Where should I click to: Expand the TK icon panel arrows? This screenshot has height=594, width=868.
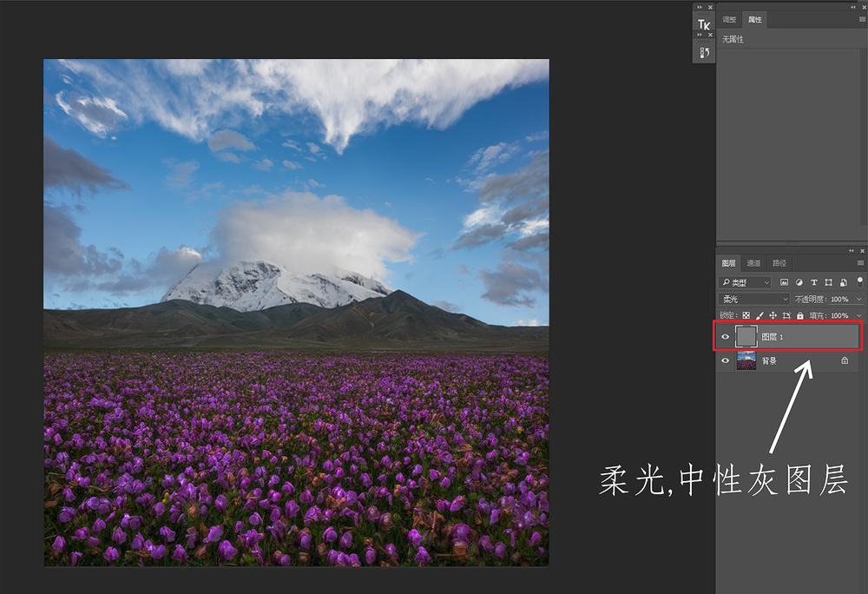(700, 7)
